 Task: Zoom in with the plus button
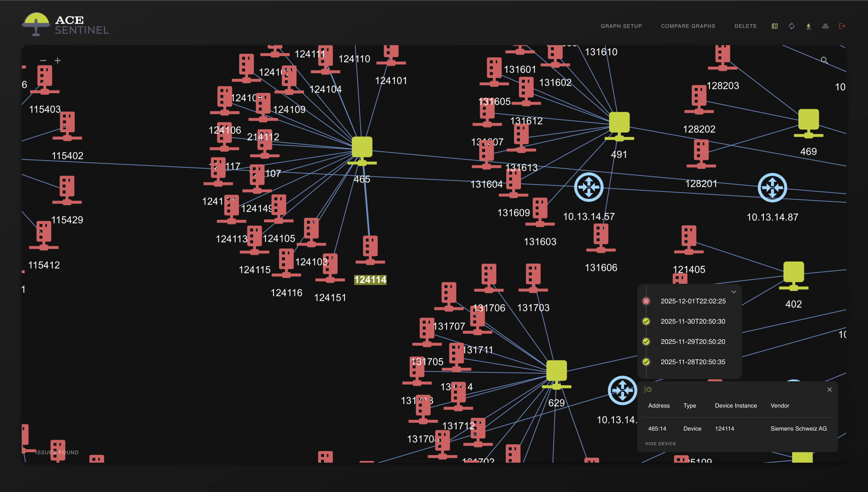coord(58,60)
